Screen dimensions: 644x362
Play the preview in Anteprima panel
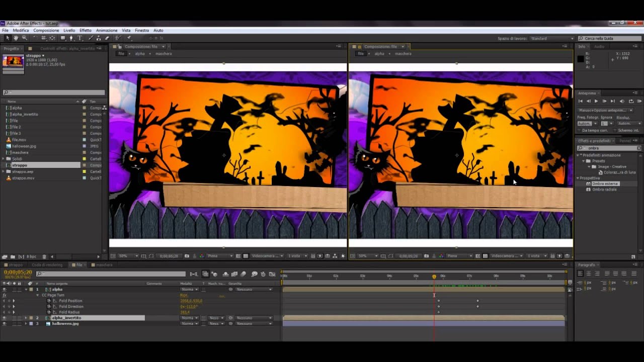(x=596, y=101)
